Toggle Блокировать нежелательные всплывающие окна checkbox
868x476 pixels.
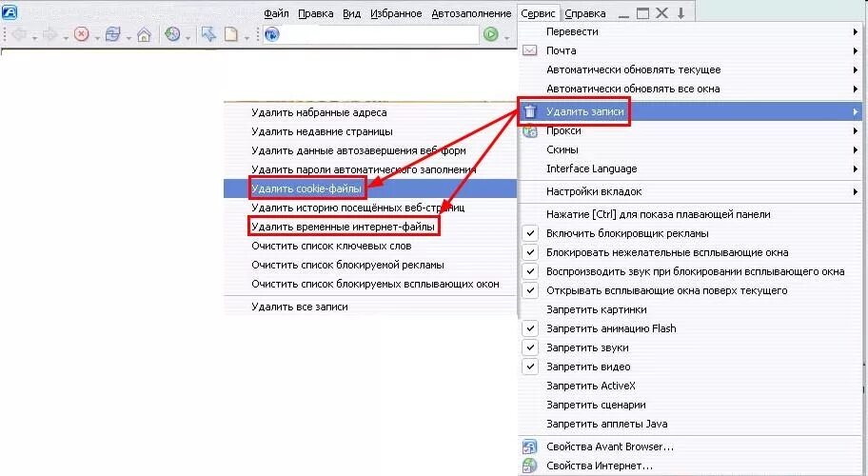[530, 252]
